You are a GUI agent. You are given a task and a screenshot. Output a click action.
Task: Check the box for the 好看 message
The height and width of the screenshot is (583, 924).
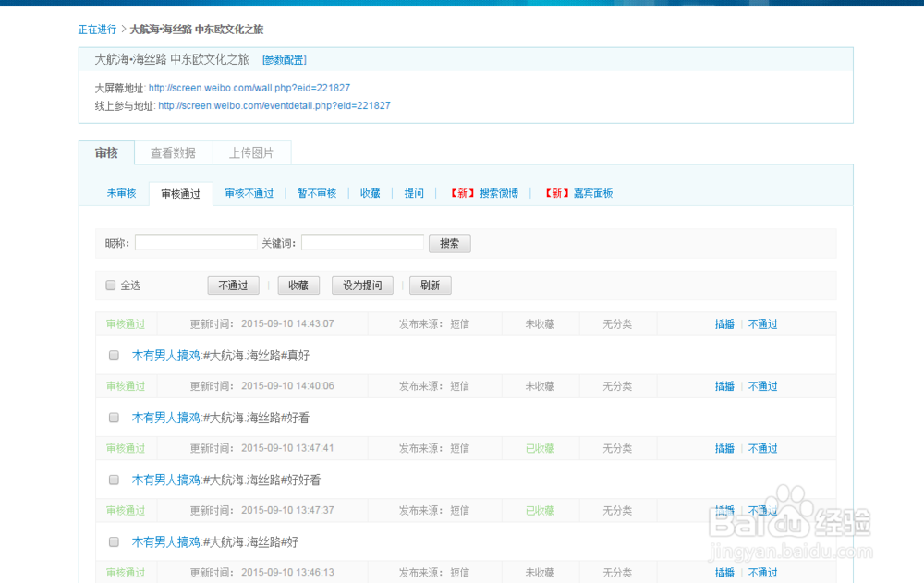pos(114,418)
